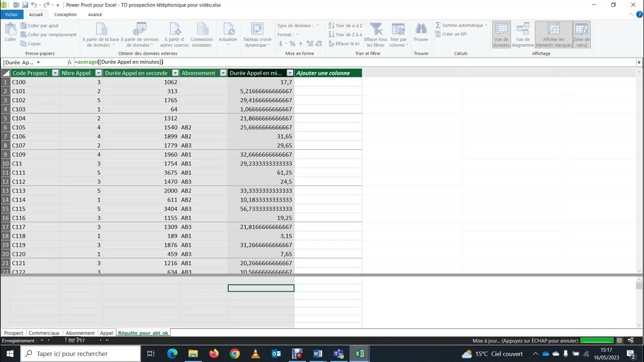Open Code Propect column filter arrow
The width and height of the screenshot is (644, 362).
tap(55, 73)
